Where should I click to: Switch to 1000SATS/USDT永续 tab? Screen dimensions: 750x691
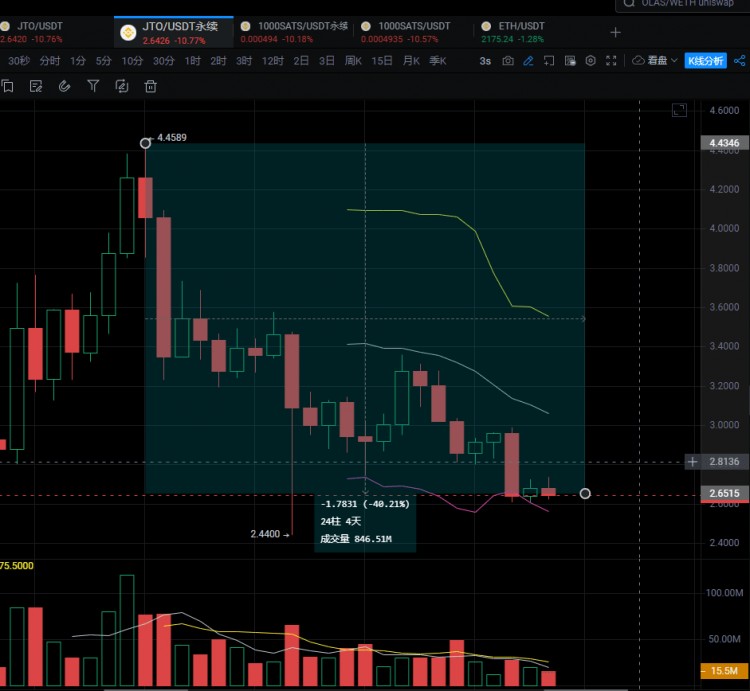click(294, 32)
